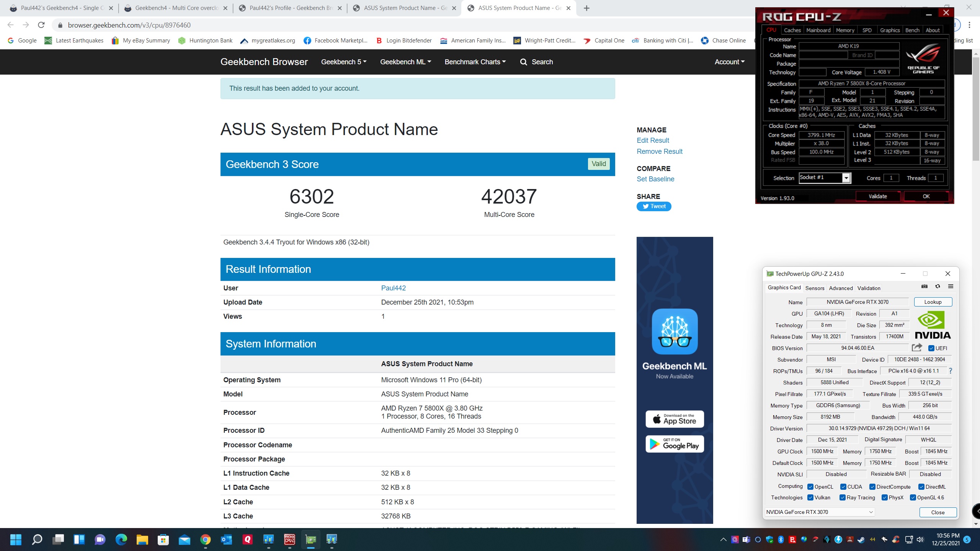Click the Set Baseline link
980x551 pixels.
[x=655, y=179]
